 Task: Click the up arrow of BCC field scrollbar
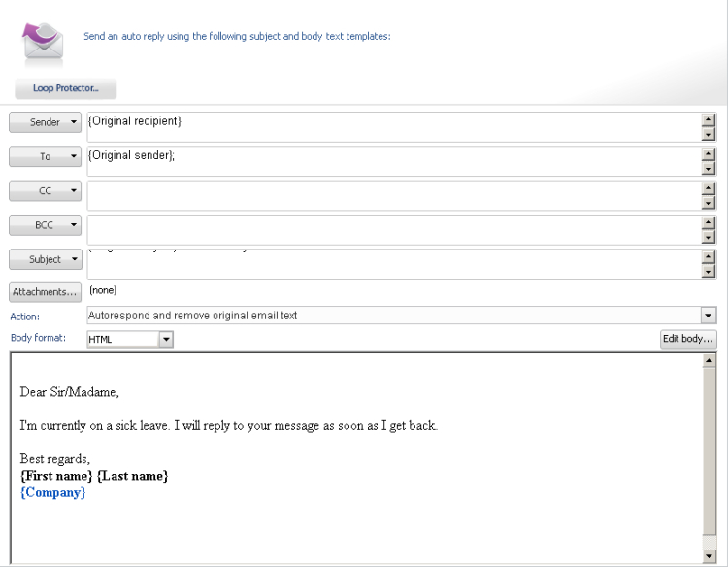708,222
